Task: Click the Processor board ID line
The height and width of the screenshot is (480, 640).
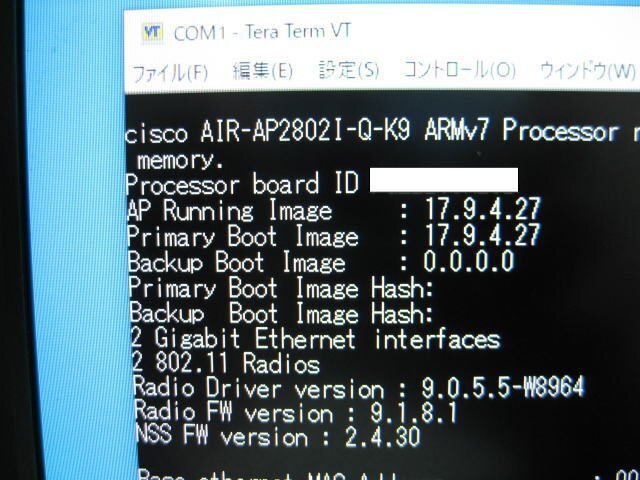Action: (x=322, y=183)
